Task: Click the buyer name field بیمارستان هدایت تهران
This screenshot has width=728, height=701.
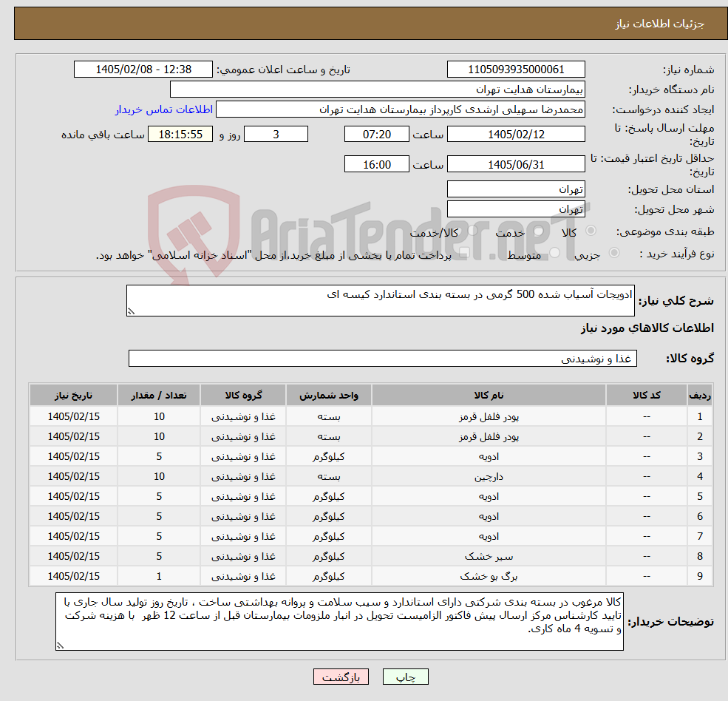Action: (378, 89)
